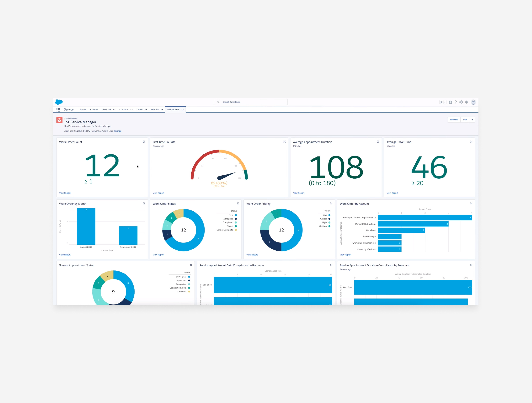The height and width of the screenshot is (403, 532).
Task: Open the notifications bell
Action: [466, 102]
